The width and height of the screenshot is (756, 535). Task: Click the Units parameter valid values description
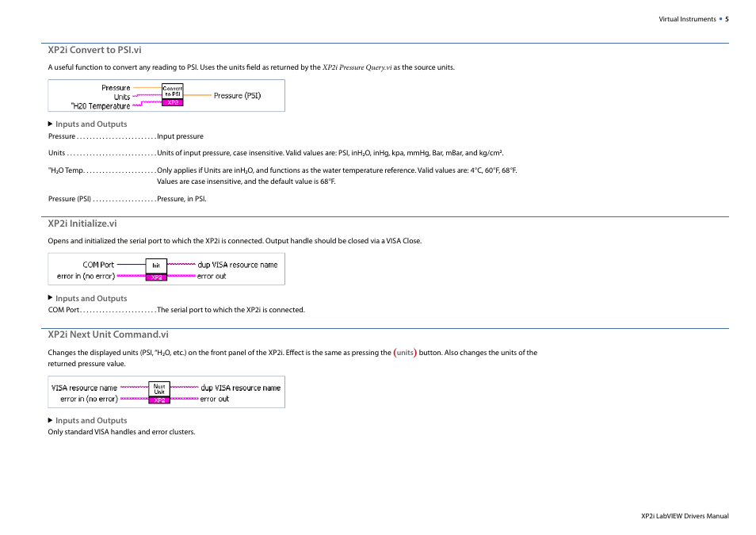point(330,153)
